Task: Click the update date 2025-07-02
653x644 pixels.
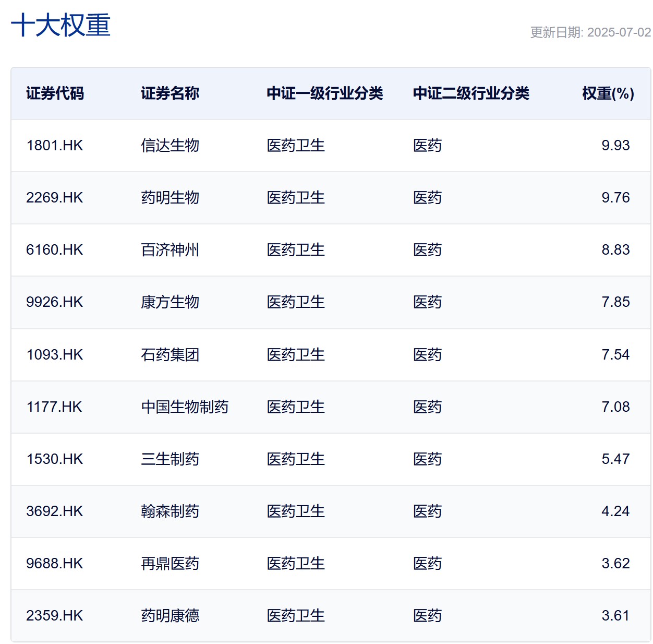Action: 619,32
